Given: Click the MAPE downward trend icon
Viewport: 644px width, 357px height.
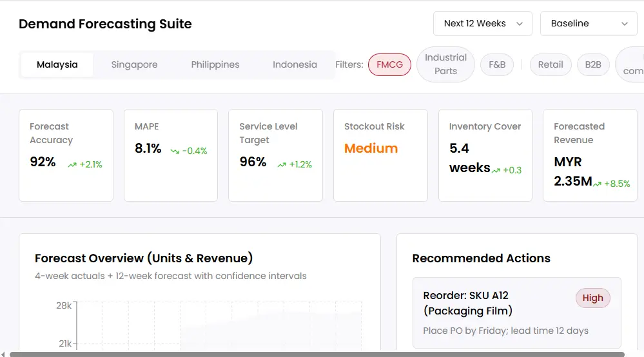Looking at the screenshot, I should [x=175, y=151].
